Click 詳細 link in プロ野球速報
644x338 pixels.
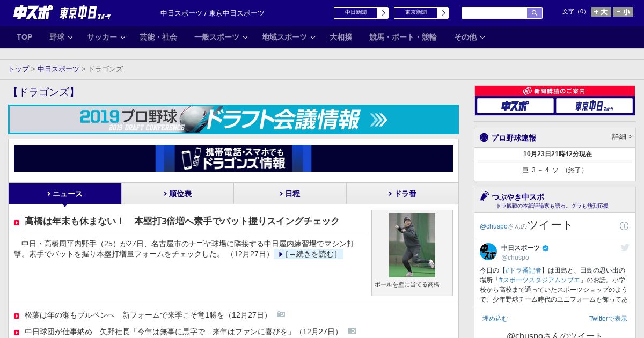pyautogui.click(x=622, y=137)
